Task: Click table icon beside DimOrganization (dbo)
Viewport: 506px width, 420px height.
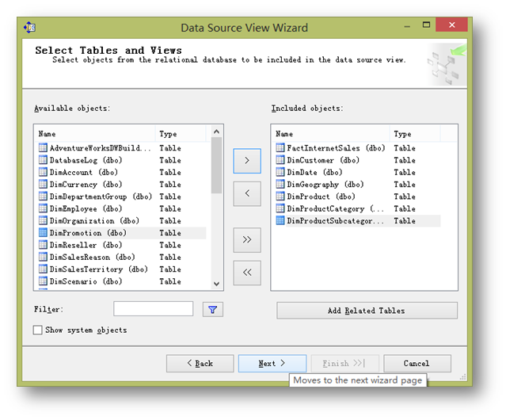Action: point(43,220)
